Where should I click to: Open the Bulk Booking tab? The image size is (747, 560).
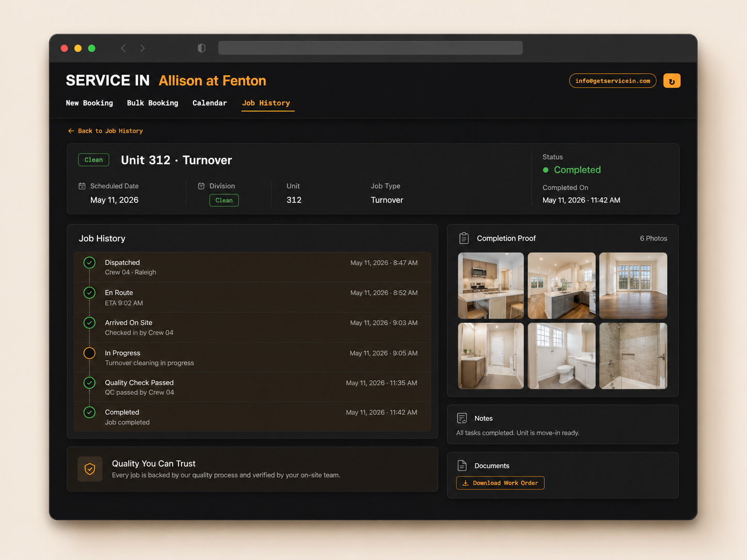(153, 103)
